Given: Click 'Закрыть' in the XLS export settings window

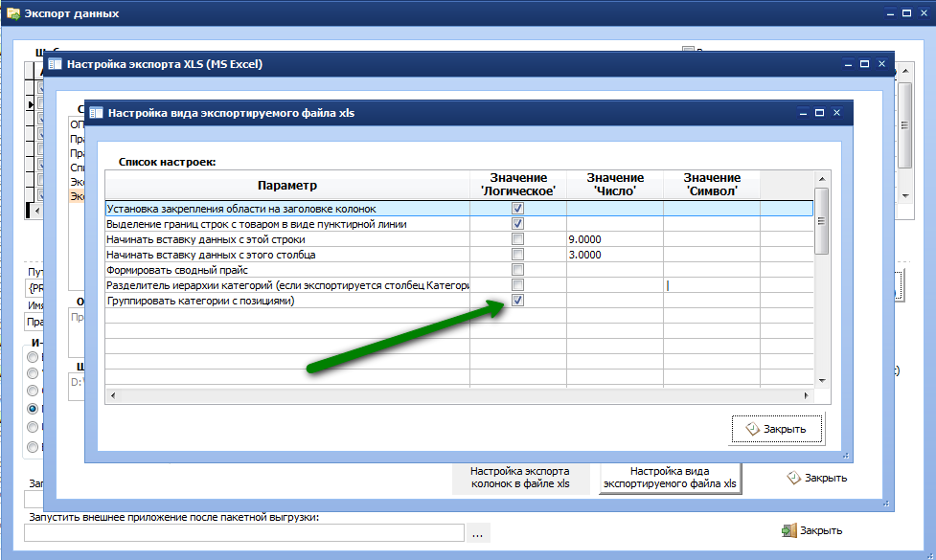Looking at the screenshot, I should pyautogui.click(x=817, y=478).
